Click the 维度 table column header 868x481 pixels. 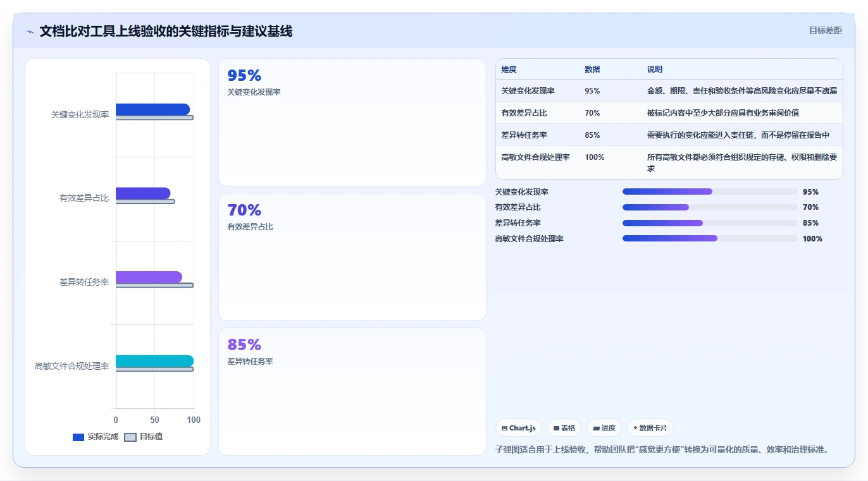(509, 70)
